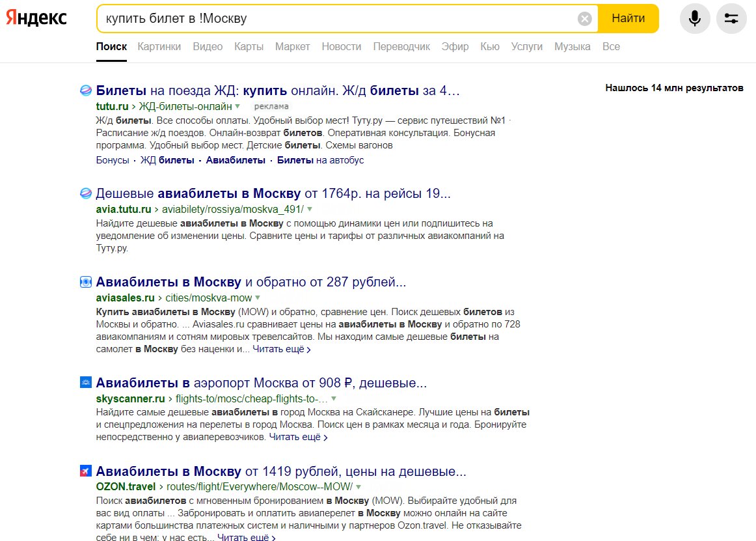The width and height of the screenshot is (756, 541).
Task: Switch to the Маркет tab
Action: coord(293,47)
